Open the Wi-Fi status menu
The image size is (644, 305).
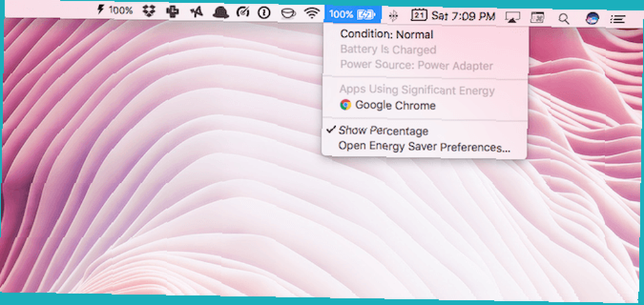312,14
